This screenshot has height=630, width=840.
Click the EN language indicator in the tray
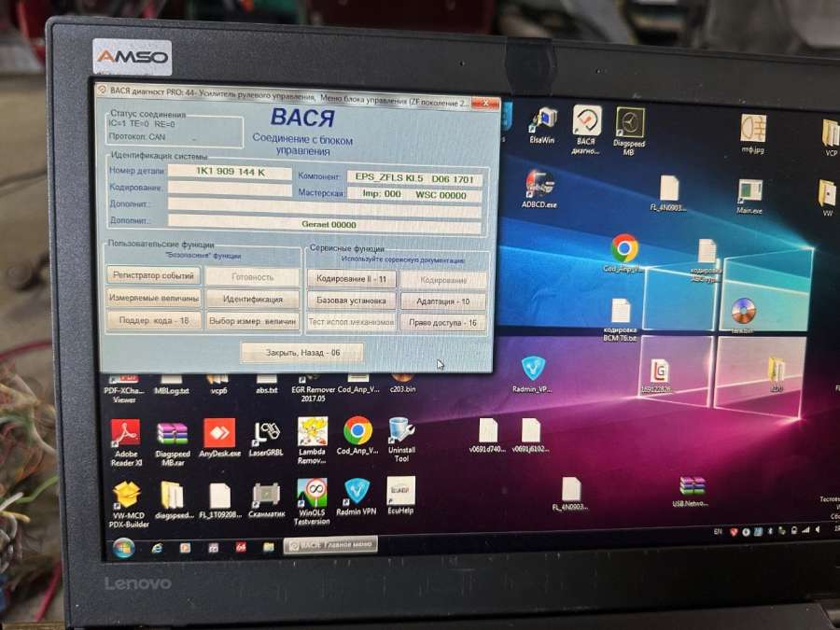[718, 532]
